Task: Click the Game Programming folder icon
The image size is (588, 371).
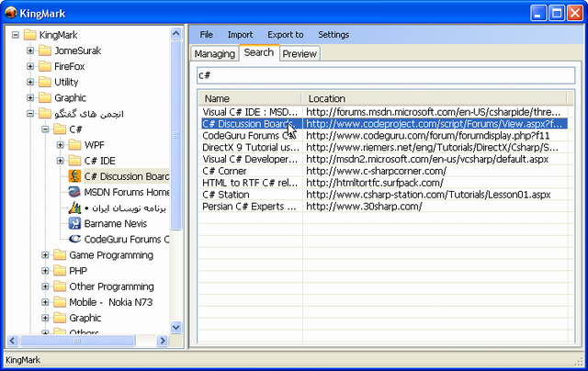Action: coord(60,255)
